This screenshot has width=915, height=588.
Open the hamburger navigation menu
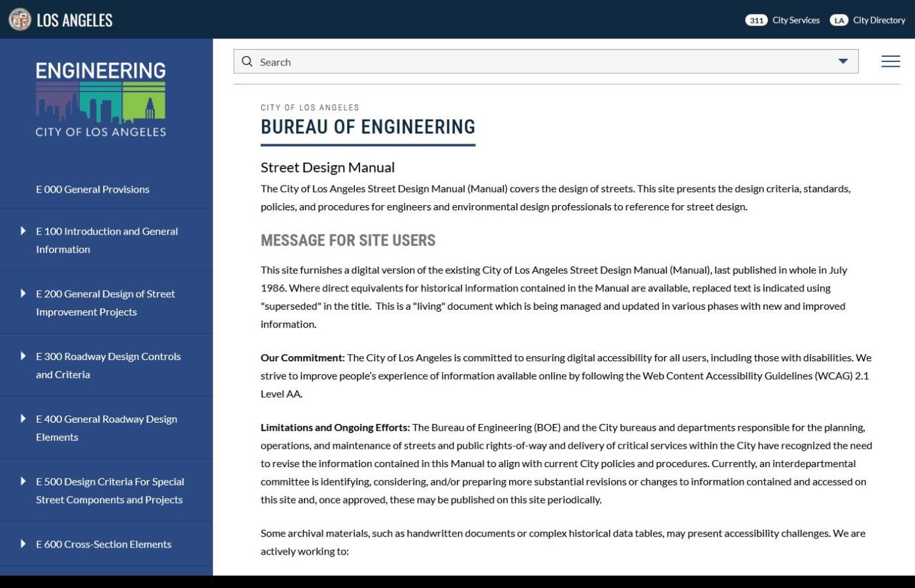[890, 61]
